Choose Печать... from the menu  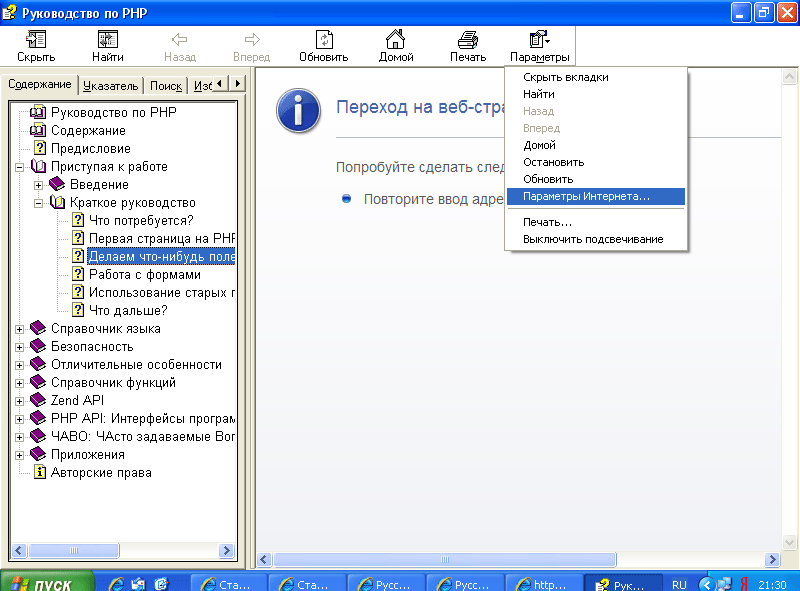click(595, 222)
